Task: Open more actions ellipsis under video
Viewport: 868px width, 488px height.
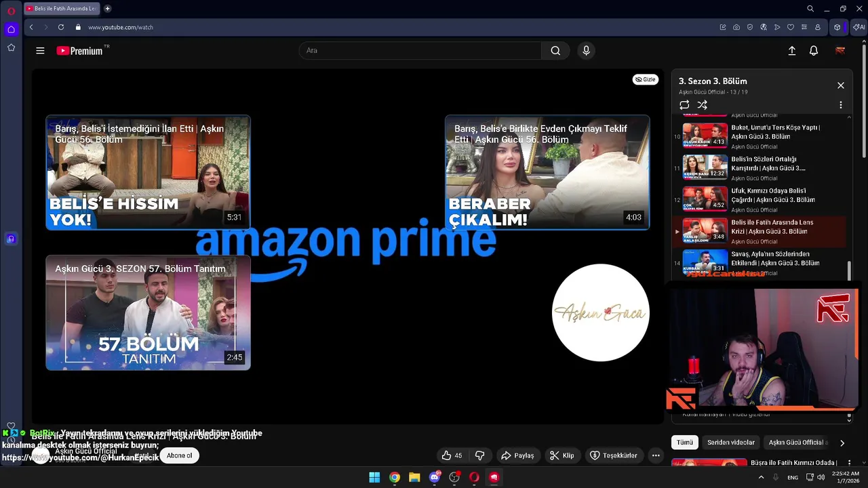Action: coord(656,455)
